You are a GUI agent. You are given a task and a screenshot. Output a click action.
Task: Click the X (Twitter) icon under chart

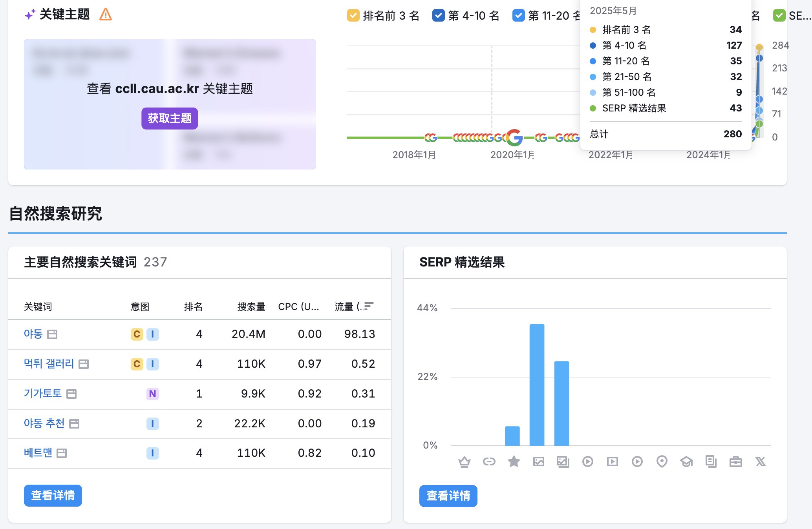761,462
